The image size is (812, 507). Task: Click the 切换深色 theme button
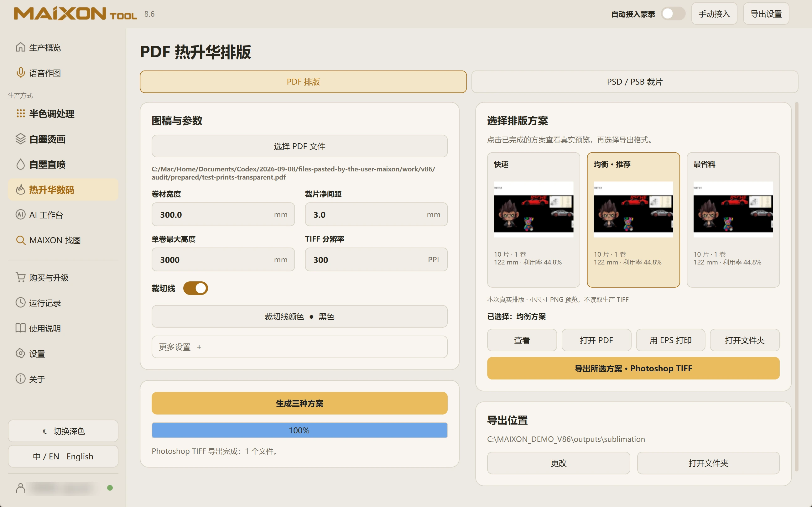tap(63, 431)
